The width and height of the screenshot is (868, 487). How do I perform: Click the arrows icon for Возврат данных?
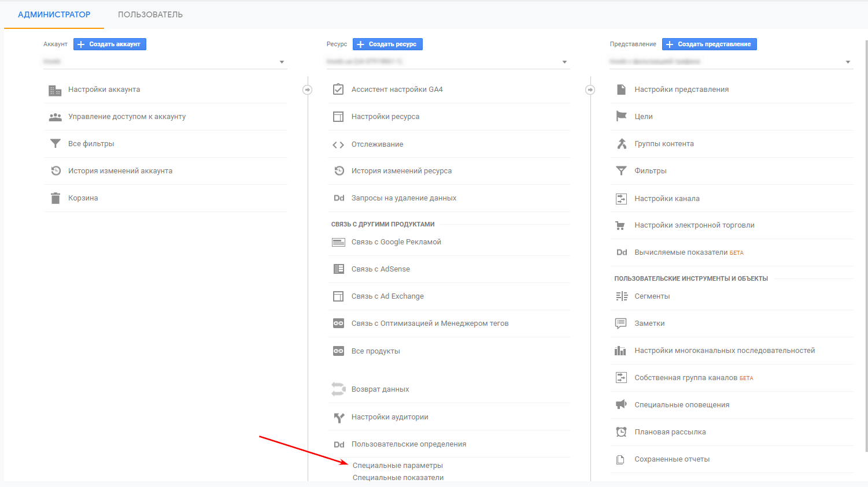pos(338,389)
